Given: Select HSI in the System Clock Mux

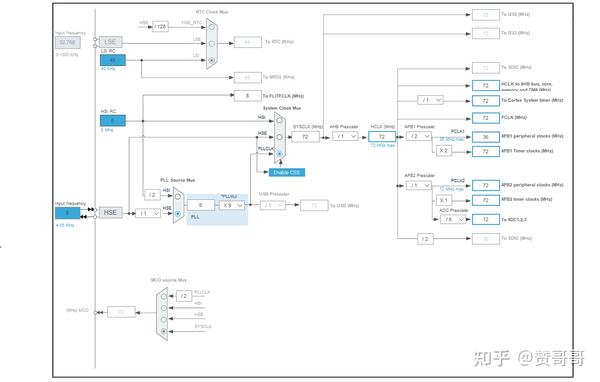Looking at the screenshot, I should click(x=279, y=120).
